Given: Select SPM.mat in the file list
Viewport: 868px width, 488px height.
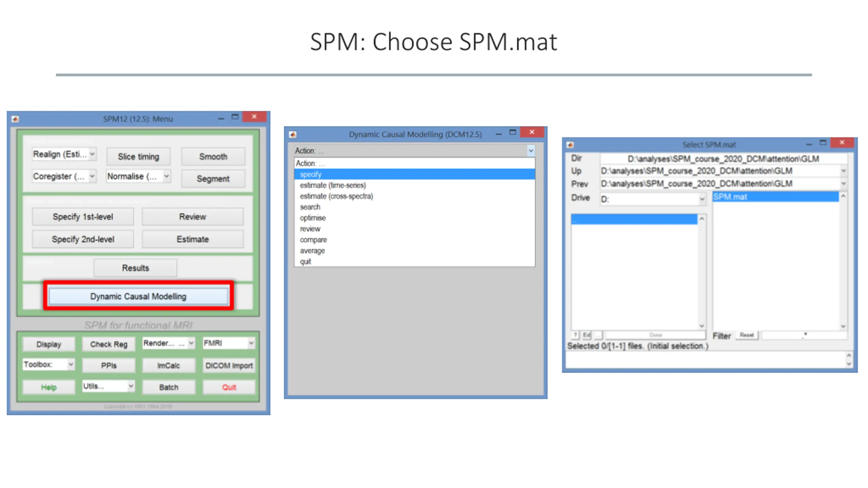Looking at the screenshot, I should click(775, 197).
